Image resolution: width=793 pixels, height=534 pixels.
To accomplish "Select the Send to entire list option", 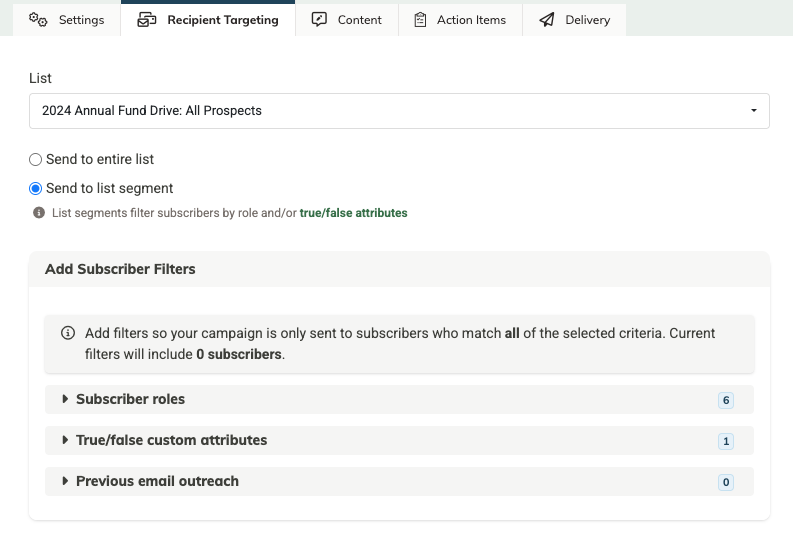I will tap(36, 160).
